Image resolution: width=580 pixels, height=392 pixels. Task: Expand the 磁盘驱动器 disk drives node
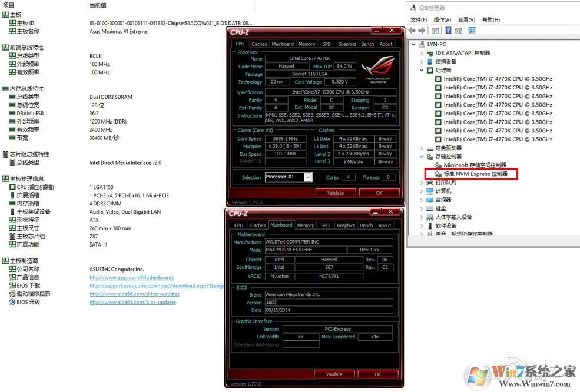pyautogui.click(x=422, y=148)
